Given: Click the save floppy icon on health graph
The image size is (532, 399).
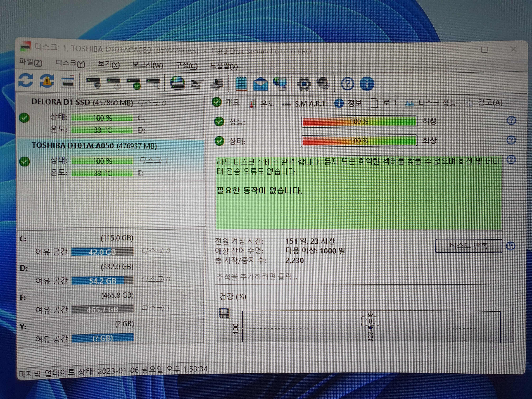Looking at the screenshot, I should click(224, 313).
